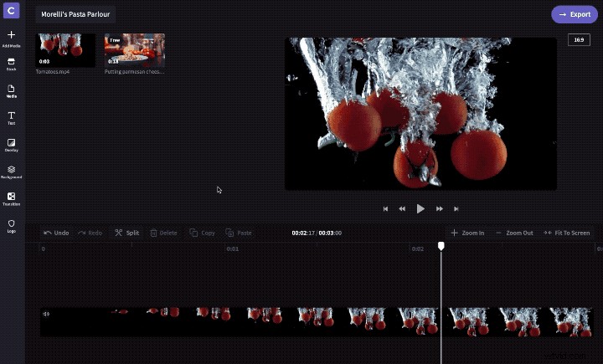Open the Text tool in sidebar
Image resolution: width=603 pixels, height=364 pixels.
click(x=11, y=118)
